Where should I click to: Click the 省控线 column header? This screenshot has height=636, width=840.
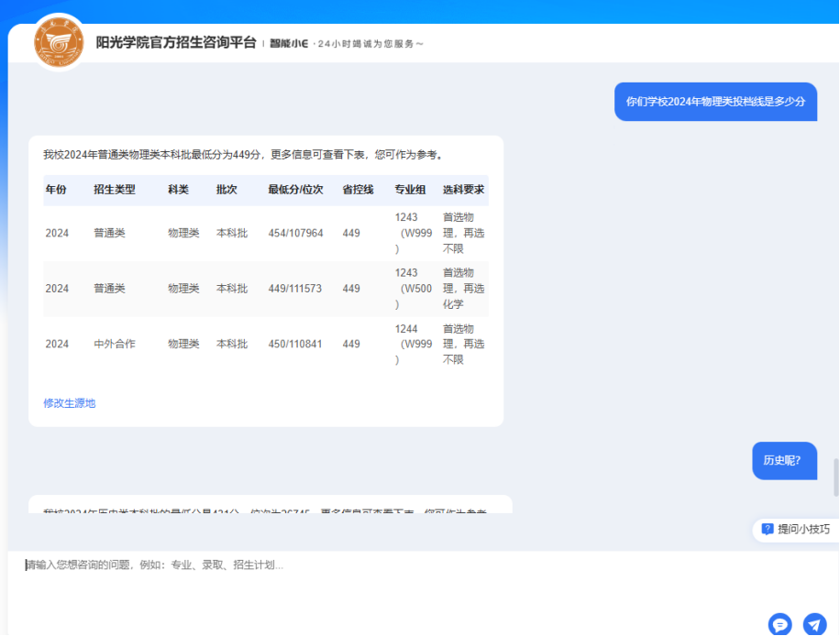(x=358, y=190)
